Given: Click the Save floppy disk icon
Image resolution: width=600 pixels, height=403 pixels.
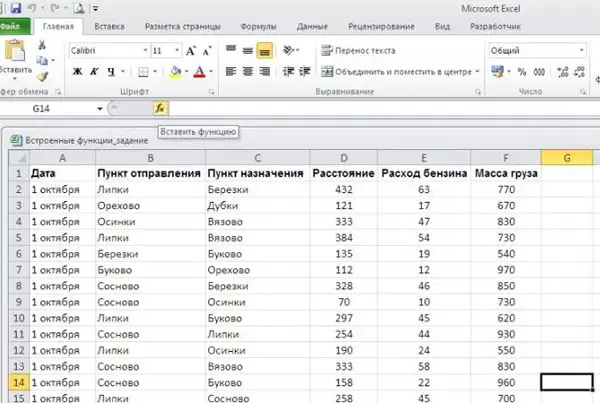Looking at the screenshot, I should [x=15, y=8].
